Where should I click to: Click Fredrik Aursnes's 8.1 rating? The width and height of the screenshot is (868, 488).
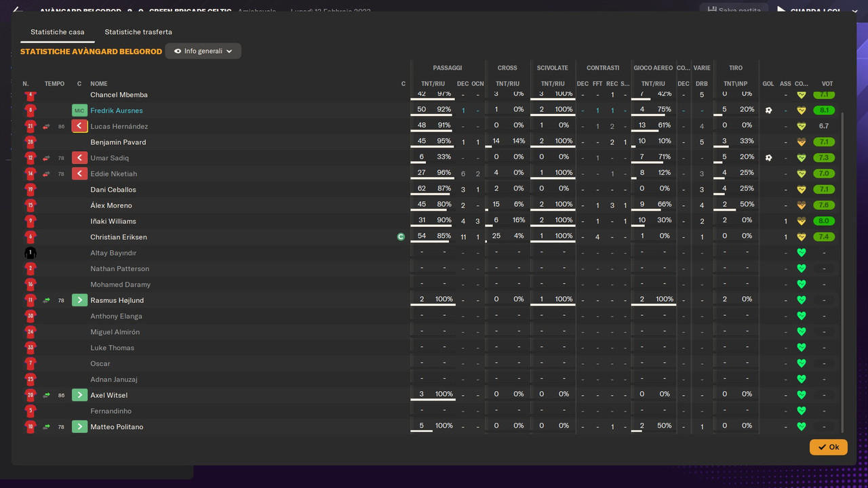click(x=824, y=110)
